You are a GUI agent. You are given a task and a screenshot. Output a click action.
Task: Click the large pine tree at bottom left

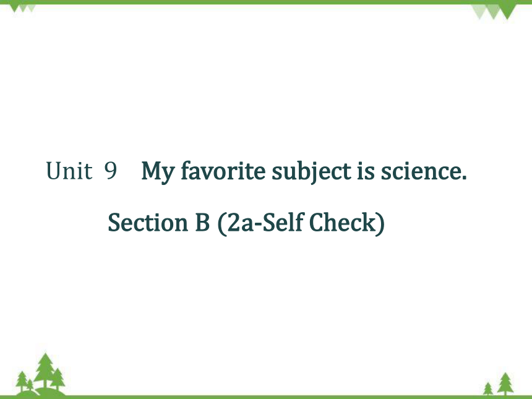[x=45, y=371]
